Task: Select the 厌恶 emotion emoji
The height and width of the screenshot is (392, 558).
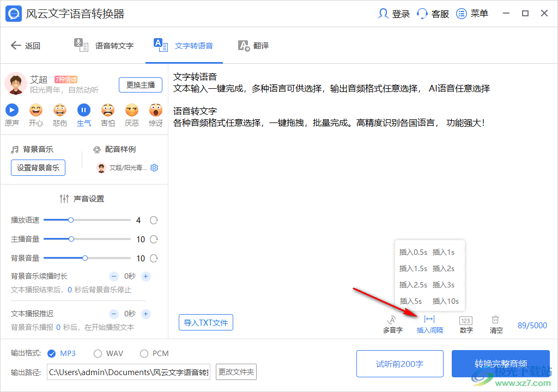Action: (132, 111)
